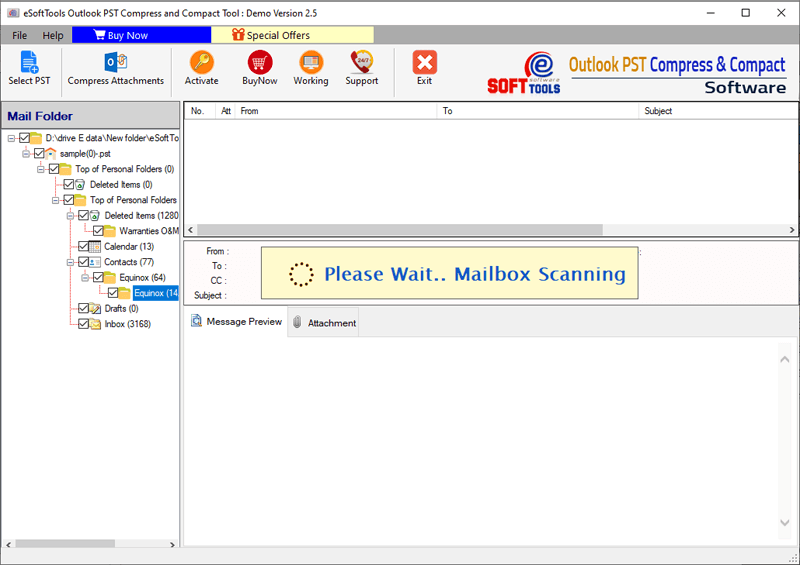The width and height of the screenshot is (800, 565).
Task: Toggle the Deleted Items (1280) checkbox
Action: click(x=83, y=216)
